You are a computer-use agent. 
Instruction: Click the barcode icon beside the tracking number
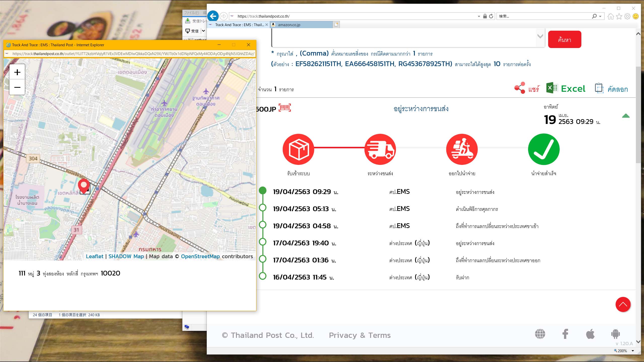(x=285, y=108)
